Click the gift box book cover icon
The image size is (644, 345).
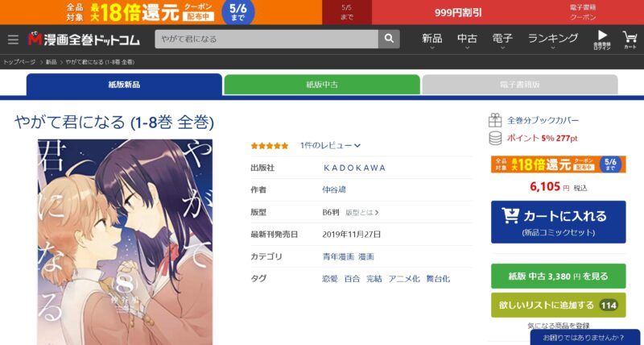click(495, 120)
